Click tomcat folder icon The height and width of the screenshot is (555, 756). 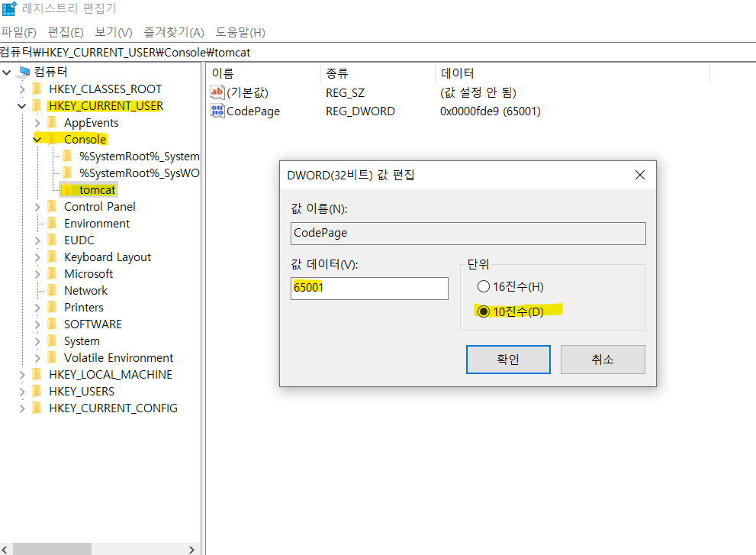(x=68, y=189)
